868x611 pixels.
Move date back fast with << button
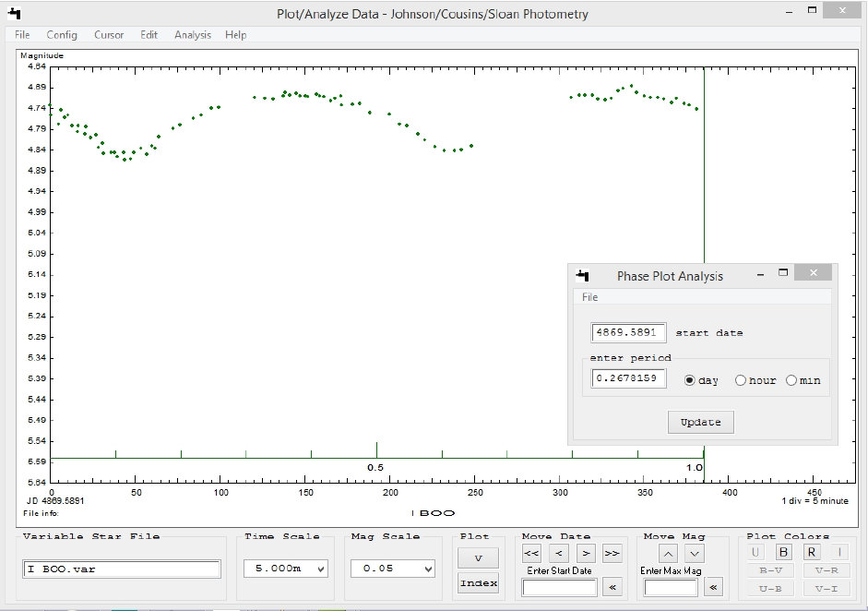click(x=531, y=554)
